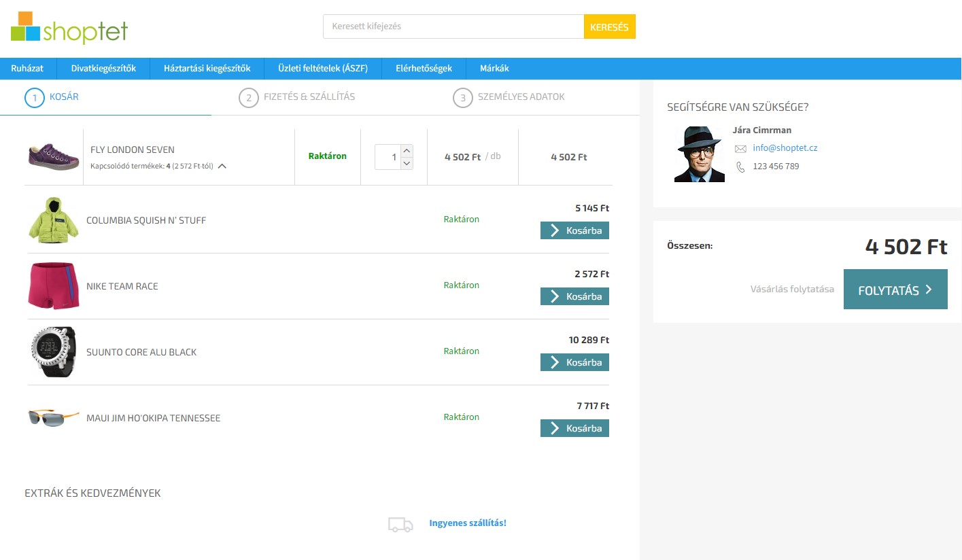The width and height of the screenshot is (962, 560).
Task: Click bold Raktáron status of Fly London
Action: (x=328, y=156)
